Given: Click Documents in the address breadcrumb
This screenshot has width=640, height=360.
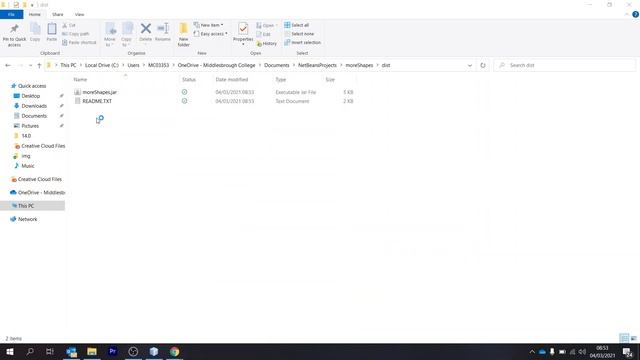Looking at the screenshot, I should 276,65.
